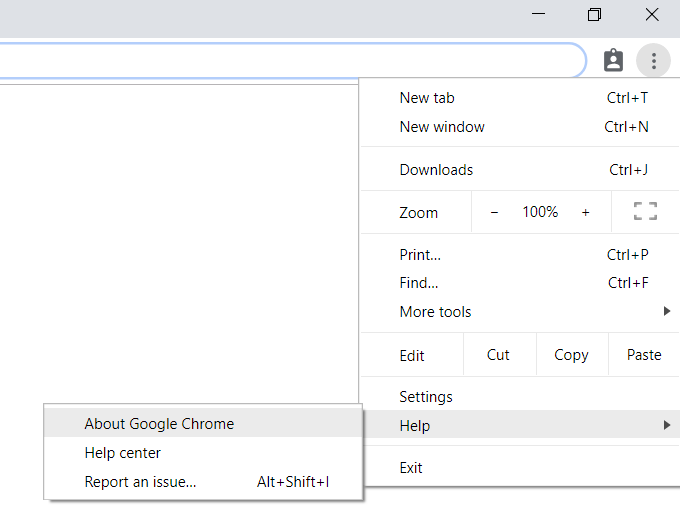
Task: Click the profile avatar icon in toolbar
Action: pyautogui.click(x=613, y=60)
